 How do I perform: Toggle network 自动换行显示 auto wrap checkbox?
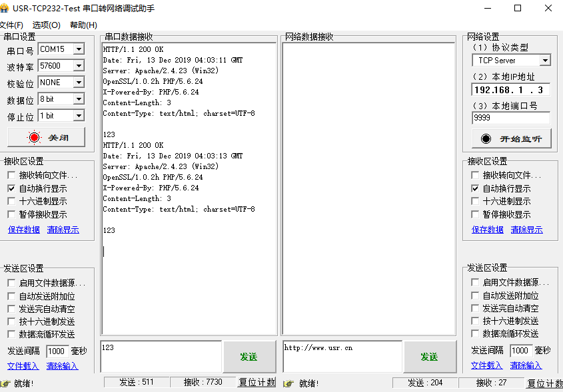point(475,188)
